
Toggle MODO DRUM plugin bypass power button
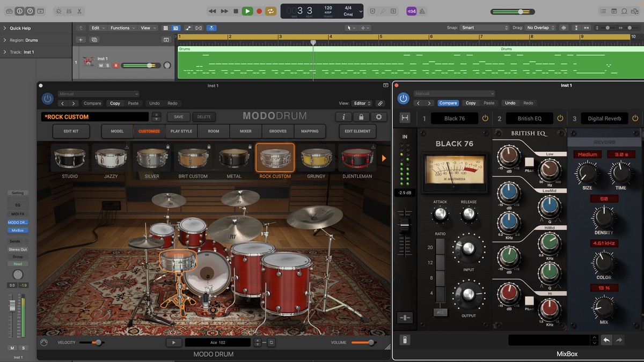pyautogui.click(x=48, y=99)
